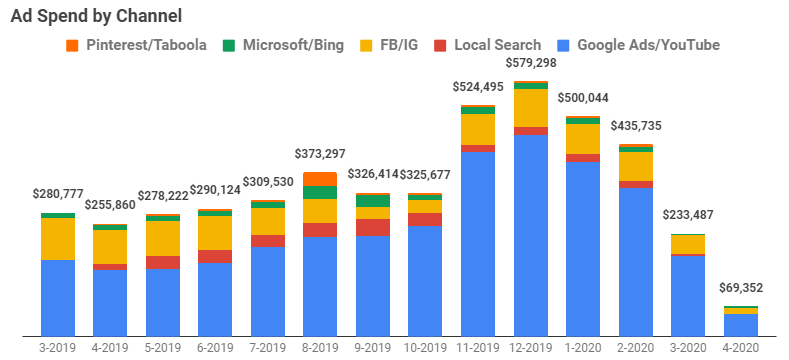Click the $309,530 total label
The width and height of the screenshot is (789, 360).
coord(268,182)
